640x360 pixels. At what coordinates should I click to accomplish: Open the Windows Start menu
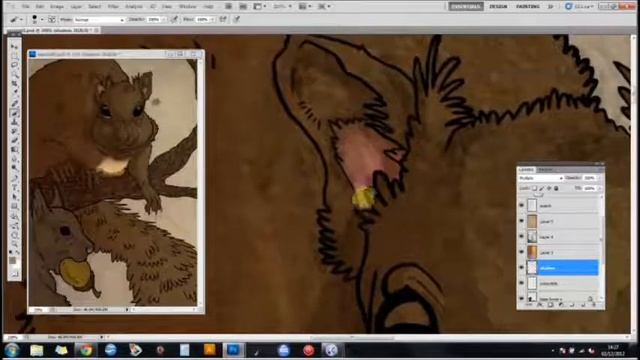pos(11,350)
